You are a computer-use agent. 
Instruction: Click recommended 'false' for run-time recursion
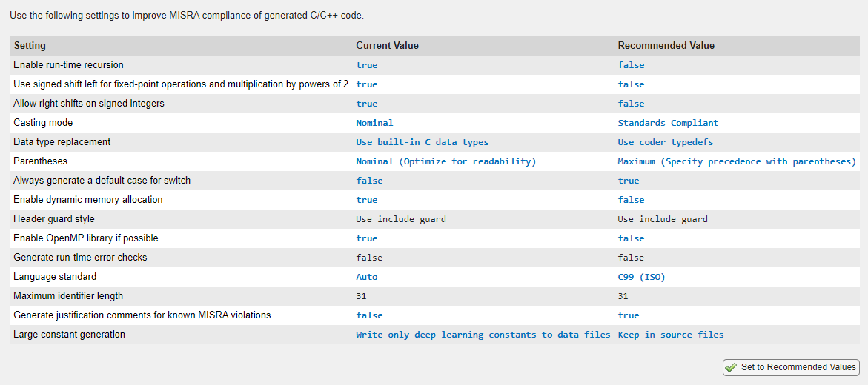(631, 65)
